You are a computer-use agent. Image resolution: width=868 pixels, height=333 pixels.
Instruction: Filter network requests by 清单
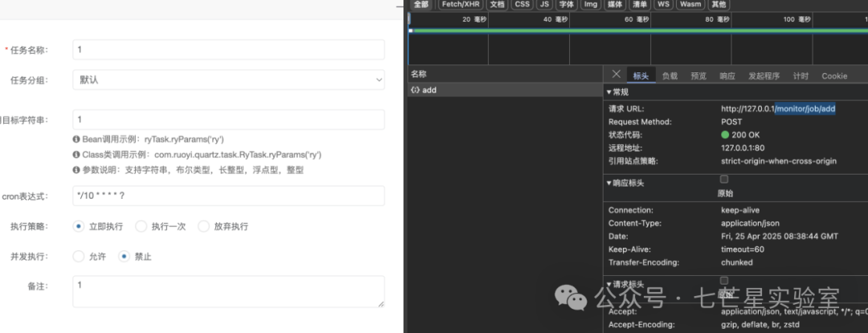(640, 5)
